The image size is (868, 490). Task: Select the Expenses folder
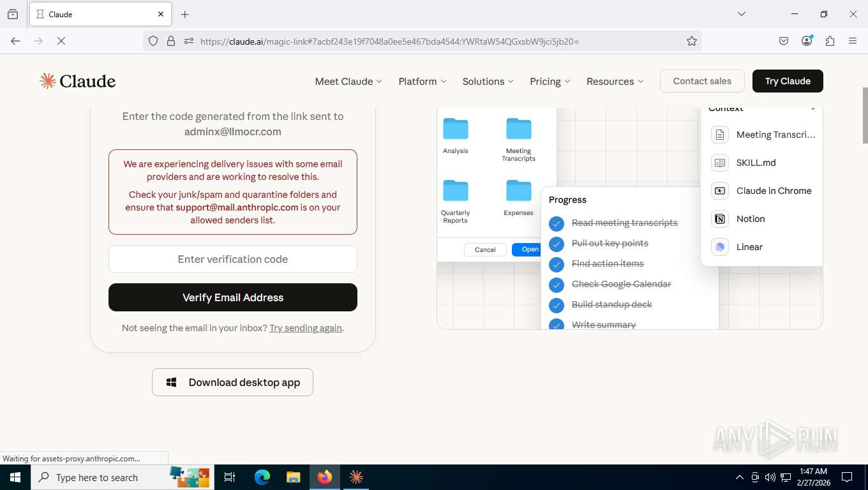coord(518,198)
